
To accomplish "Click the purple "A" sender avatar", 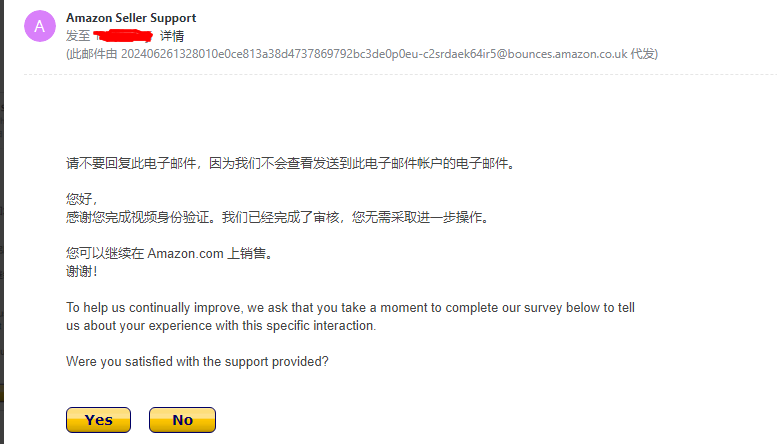I will tap(40, 26).
